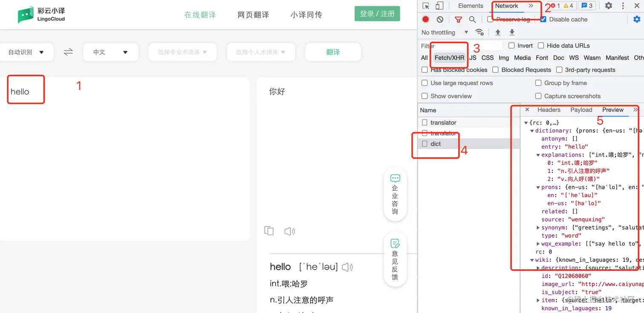Select the Network panel tab
The height and width of the screenshot is (313, 644).
506,6
